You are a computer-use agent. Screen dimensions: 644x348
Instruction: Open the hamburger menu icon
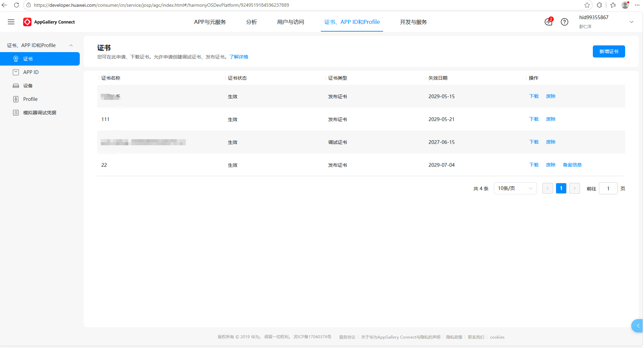click(x=11, y=22)
